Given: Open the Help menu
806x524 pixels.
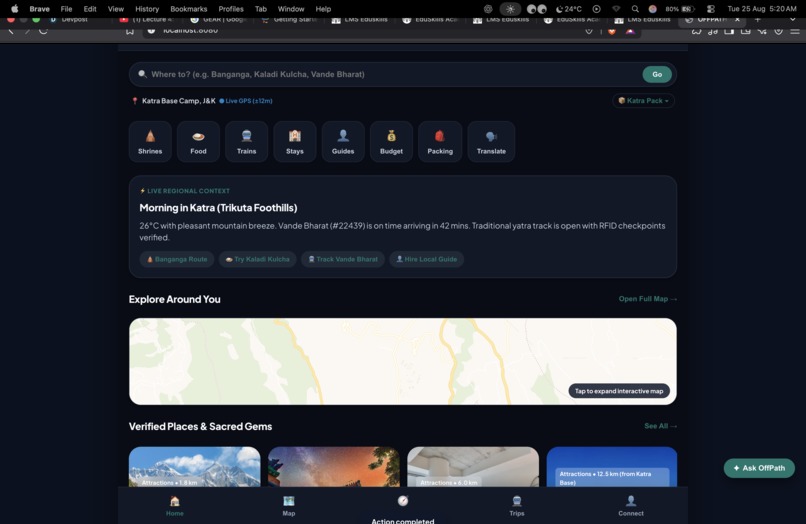Looking at the screenshot, I should coord(323,9).
